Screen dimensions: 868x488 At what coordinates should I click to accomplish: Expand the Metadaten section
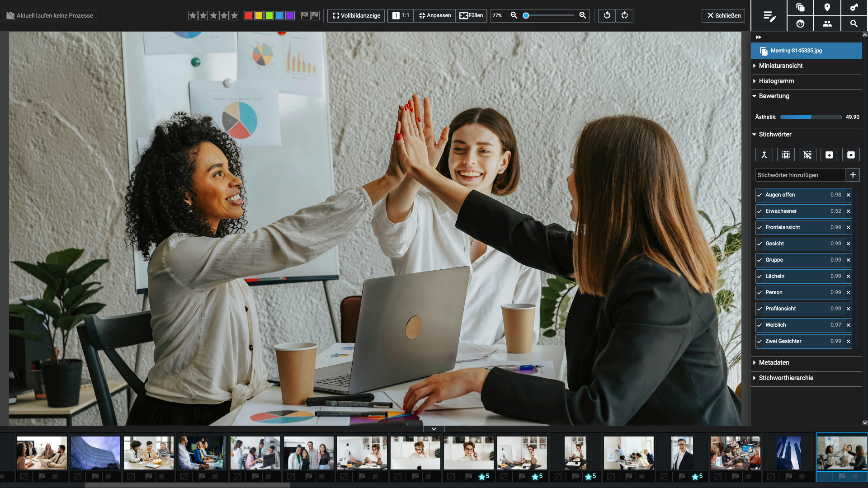pyautogui.click(x=774, y=362)
